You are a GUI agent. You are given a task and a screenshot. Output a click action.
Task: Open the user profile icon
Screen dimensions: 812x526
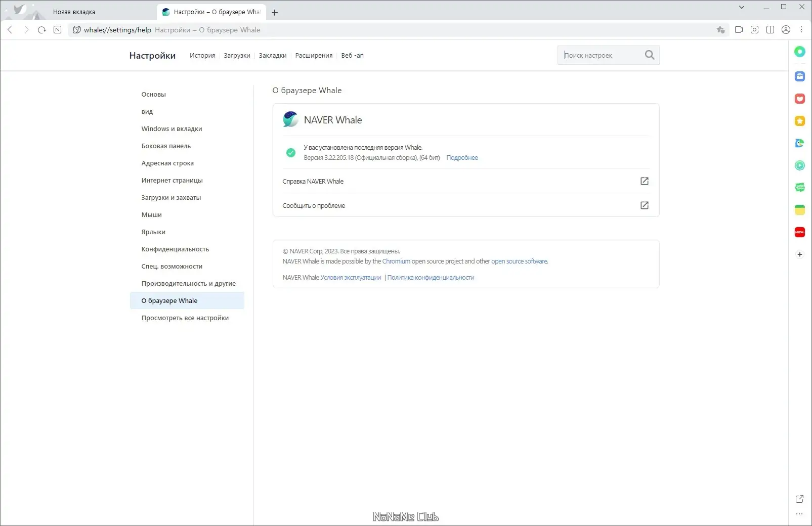coord(786,30)
